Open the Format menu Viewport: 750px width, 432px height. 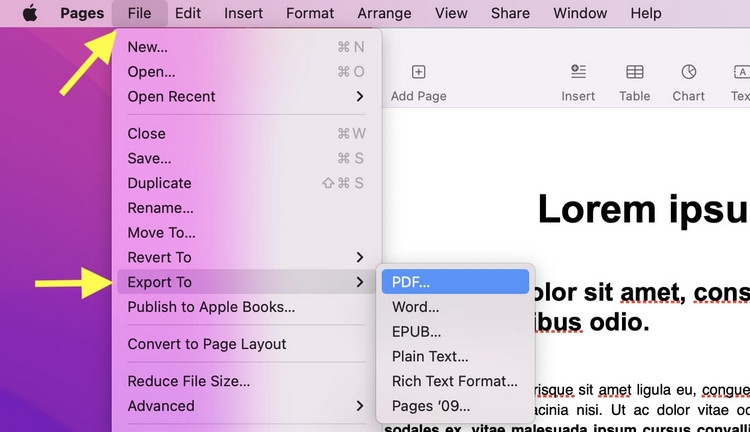[x=310, y=13]
